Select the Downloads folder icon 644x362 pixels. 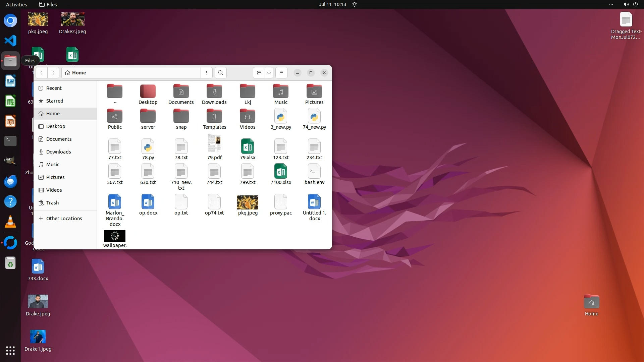[214, 92]
